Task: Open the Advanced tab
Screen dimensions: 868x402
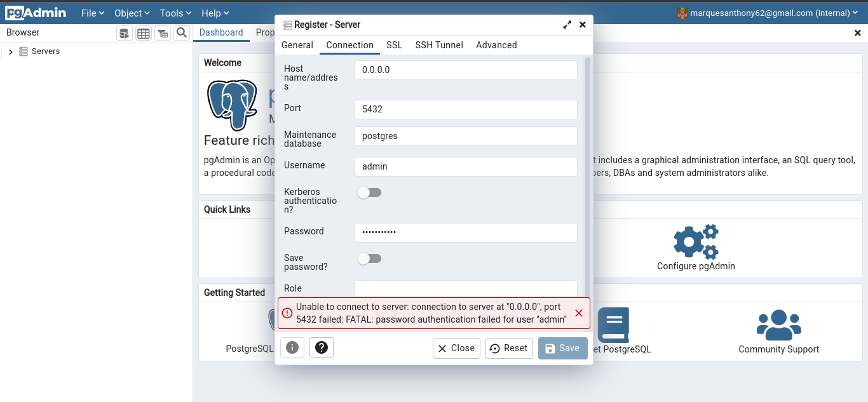Action: click(496, 45)
